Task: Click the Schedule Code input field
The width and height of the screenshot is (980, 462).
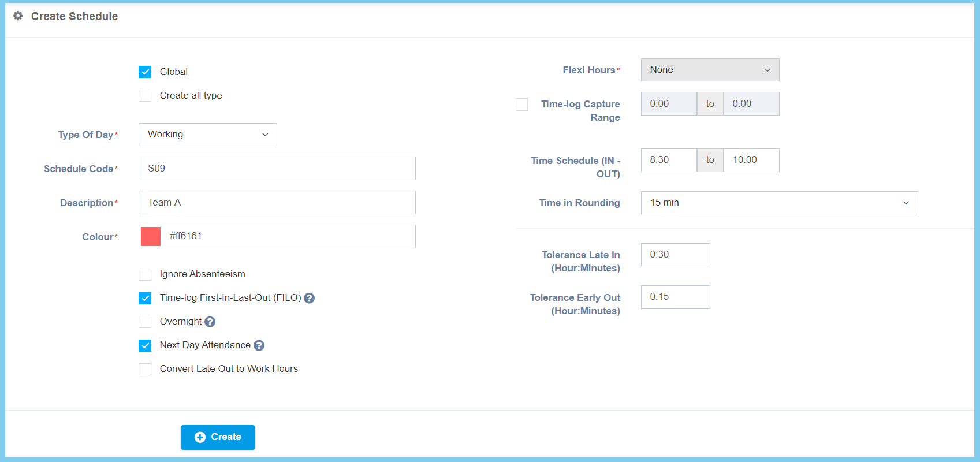Action: 277,169
